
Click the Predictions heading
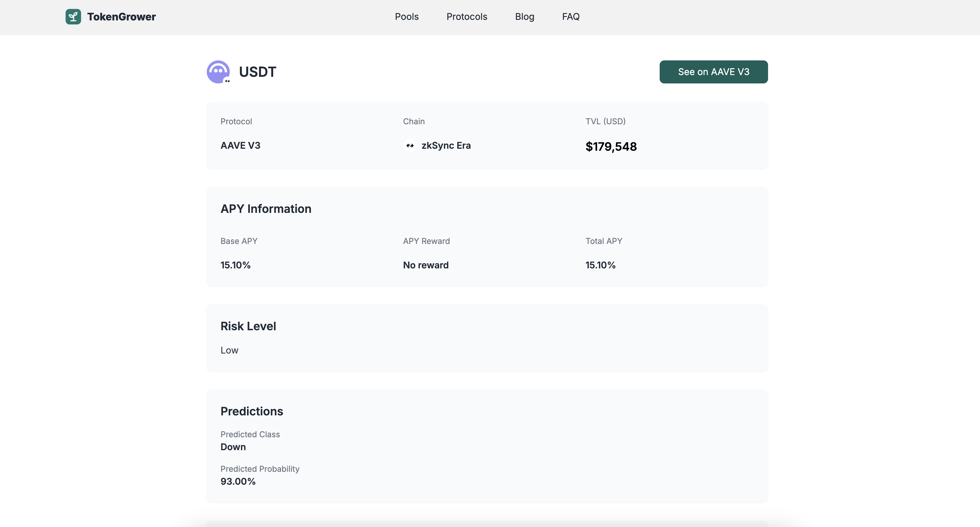pos(252,411)
